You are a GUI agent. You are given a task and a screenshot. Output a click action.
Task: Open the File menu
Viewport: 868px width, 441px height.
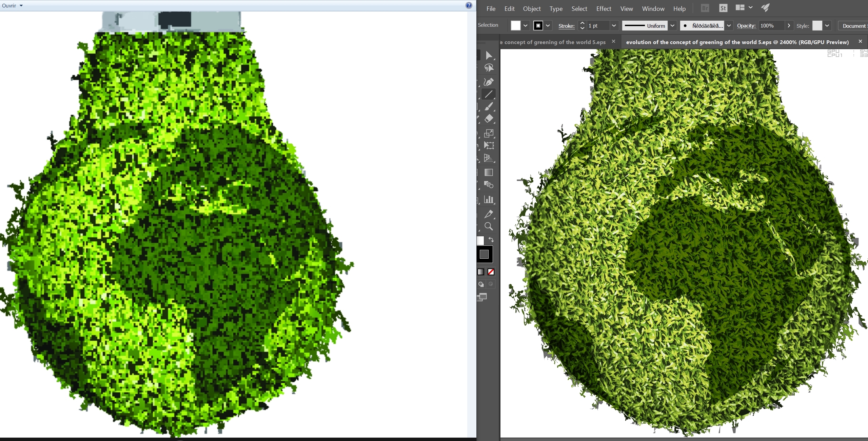tap(491, 9)
